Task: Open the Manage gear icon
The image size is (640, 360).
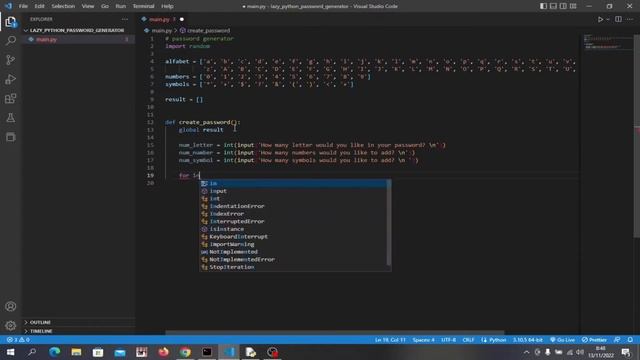Action: [x=11, y=326]
